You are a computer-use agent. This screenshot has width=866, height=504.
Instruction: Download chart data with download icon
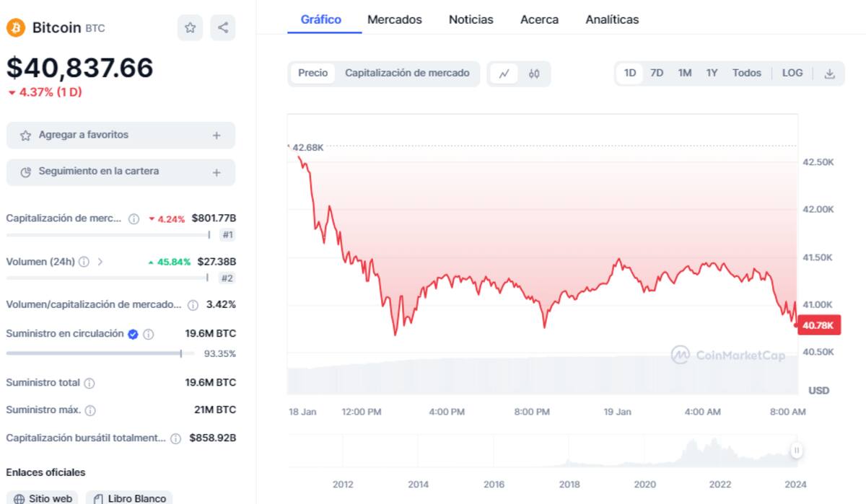[x=830, y=74]
